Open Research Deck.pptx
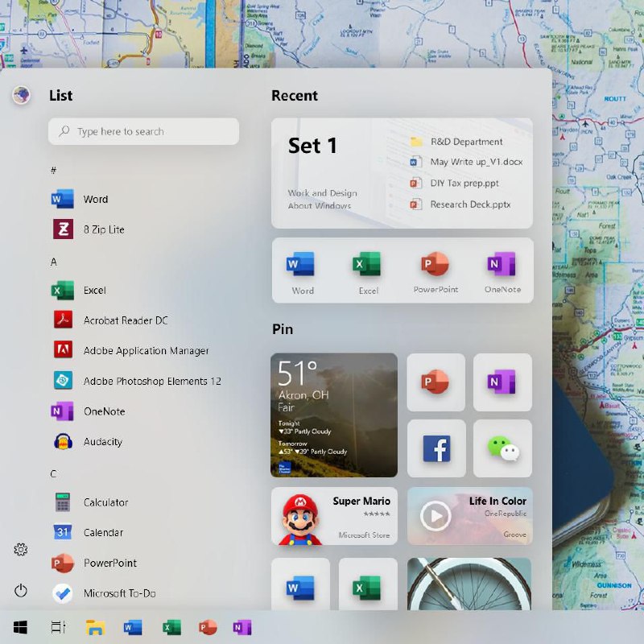The image size is (644, 644). point(460,204)
